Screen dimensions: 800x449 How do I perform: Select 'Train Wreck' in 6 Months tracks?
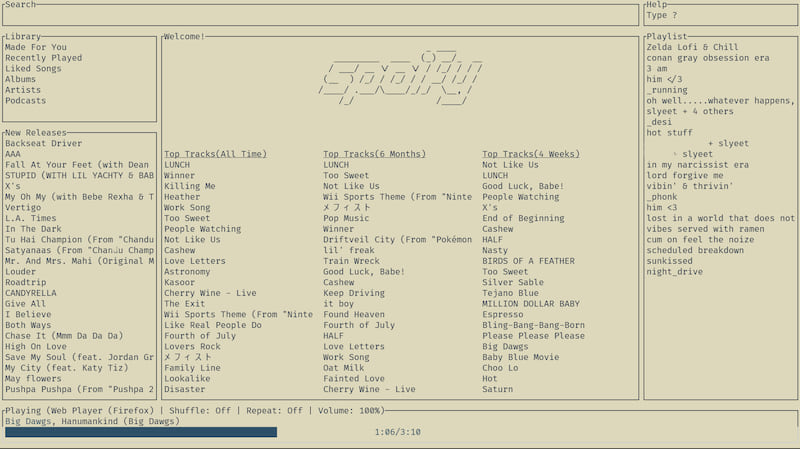pos(352,261)
